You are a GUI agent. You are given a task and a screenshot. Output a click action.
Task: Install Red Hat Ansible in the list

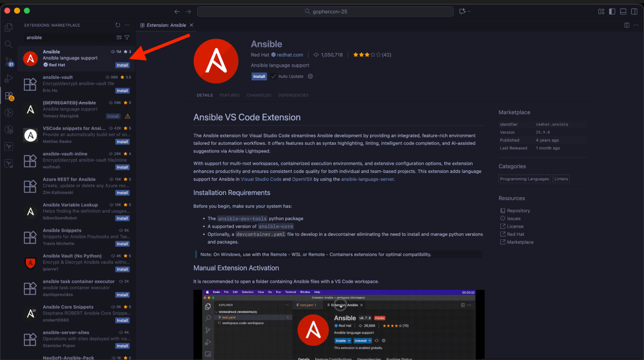coord(122,65)
